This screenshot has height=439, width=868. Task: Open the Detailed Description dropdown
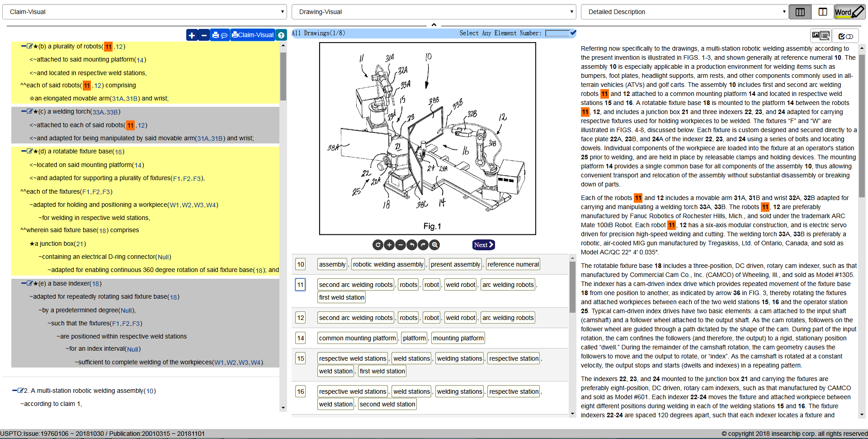point(684,12)
